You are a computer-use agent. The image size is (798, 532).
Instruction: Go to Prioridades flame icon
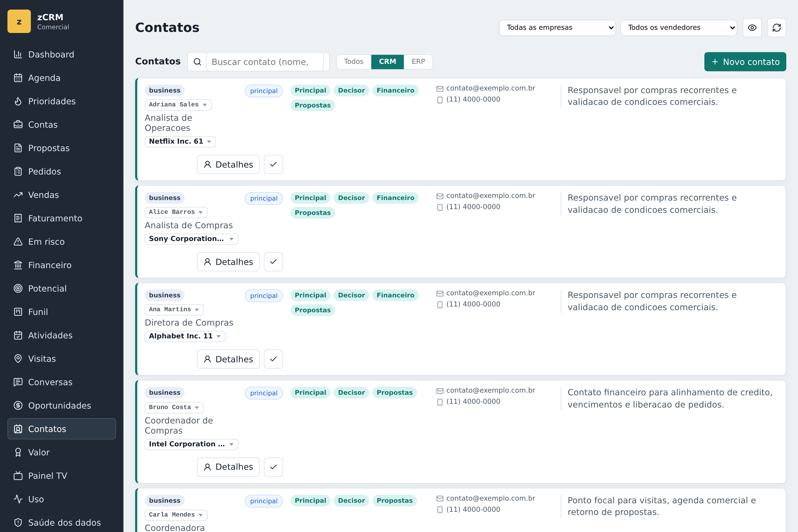18,101
